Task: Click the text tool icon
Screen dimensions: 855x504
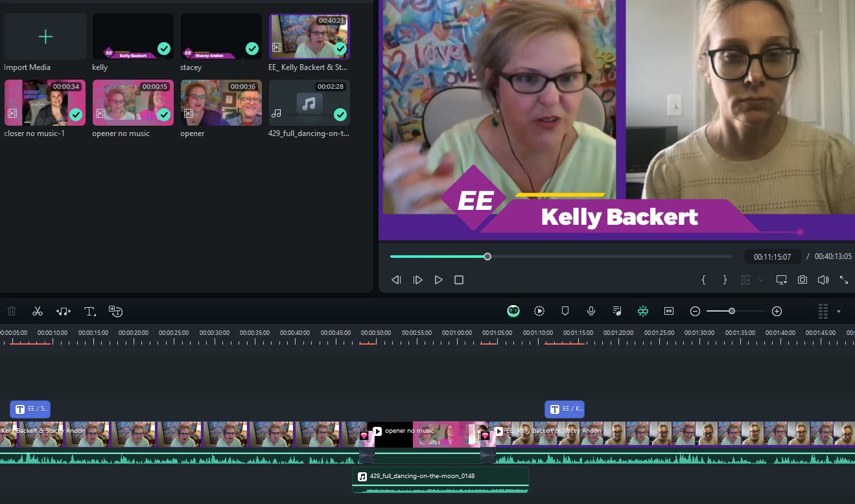Action: [89, 311]
